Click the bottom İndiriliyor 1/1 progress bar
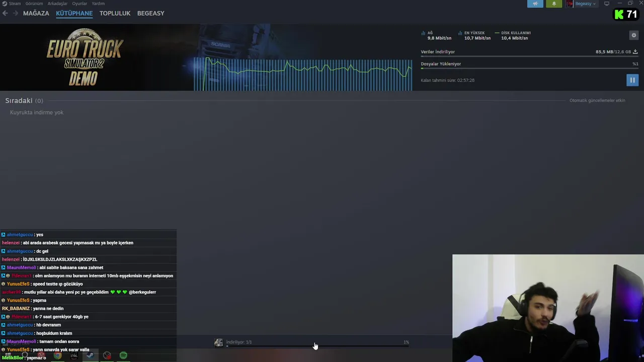The width and height of the screenshot is (644, 362). pos(317,346)
